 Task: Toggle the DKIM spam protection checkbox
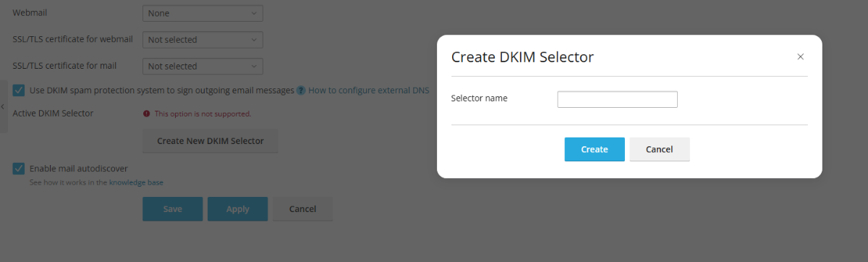[19, 90]
